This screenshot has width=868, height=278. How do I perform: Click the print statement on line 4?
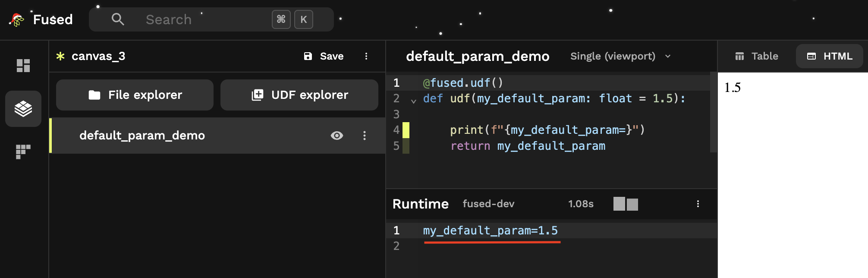547,130
